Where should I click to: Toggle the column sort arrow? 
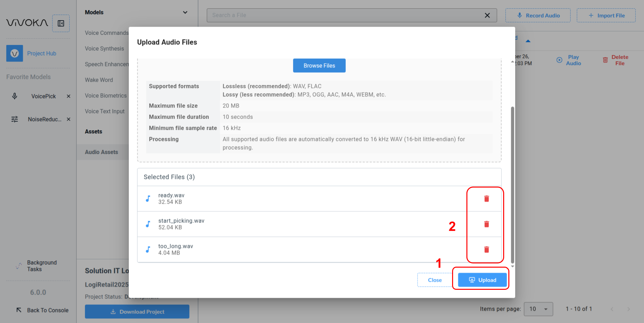click(x=528, y=41)
